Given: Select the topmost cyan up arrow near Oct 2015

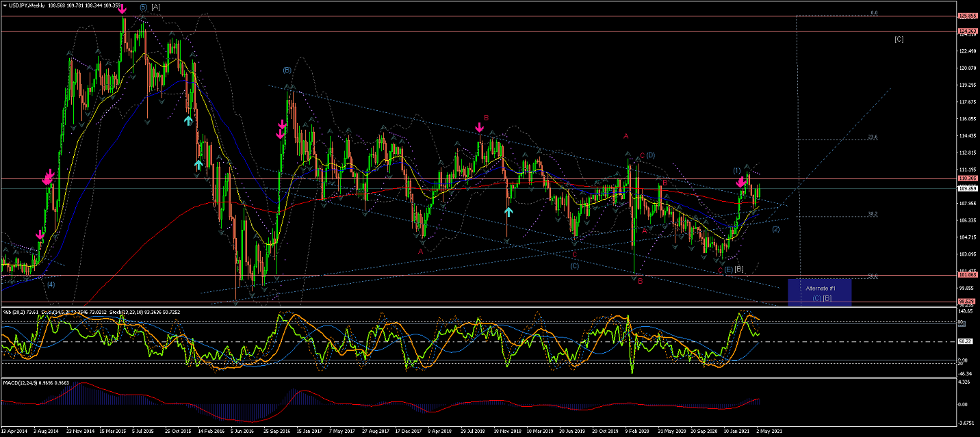Looking at the screenshot, I should click(188, 120).
